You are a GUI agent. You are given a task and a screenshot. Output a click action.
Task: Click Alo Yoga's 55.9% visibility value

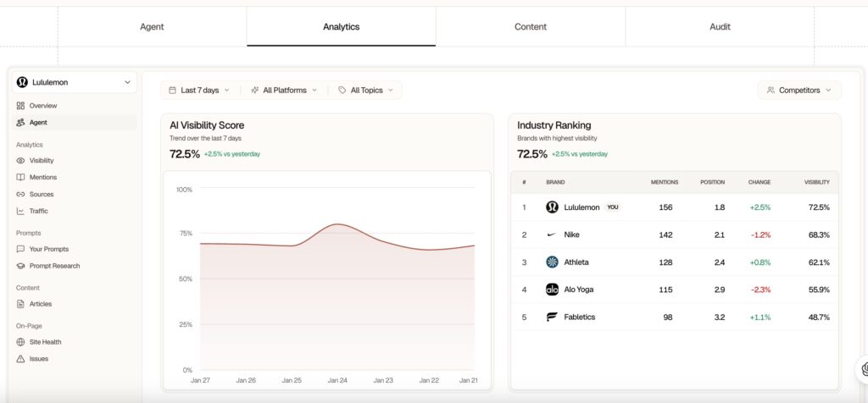pyautogui.click(x=820, y=290)
